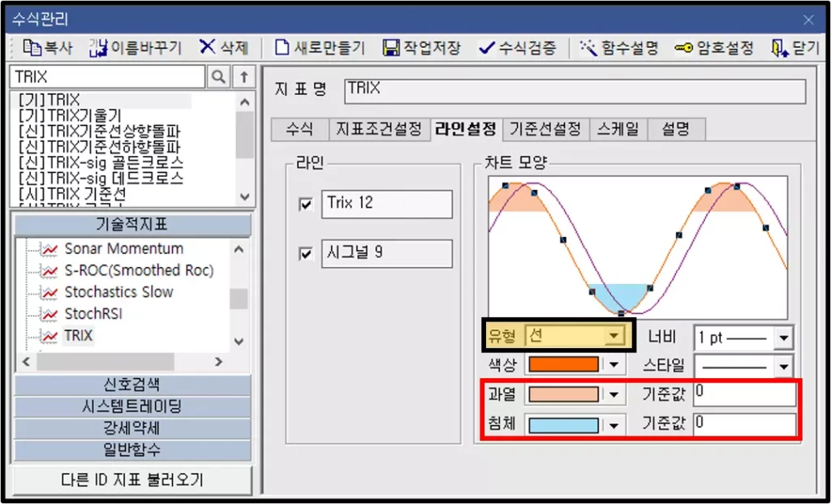The image size is (831, 504).
Task: Click the 이름바꾸기 rename toolbar button
Action: [x=136, y=48]
